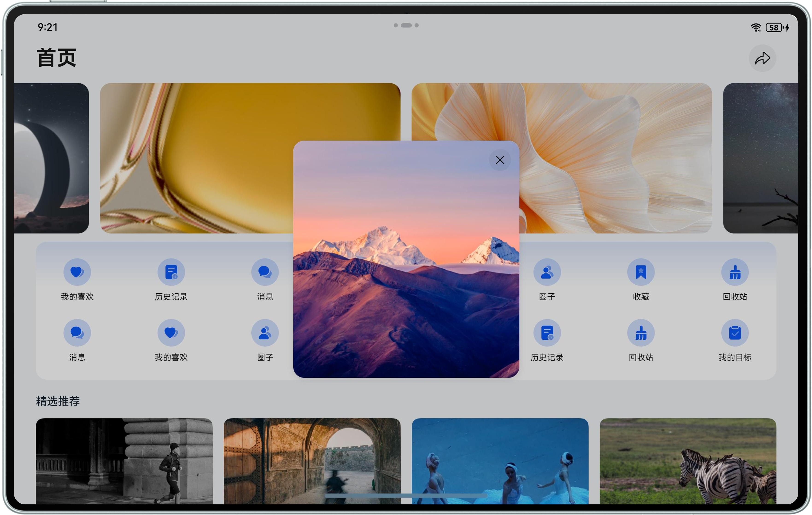Close the mountain image popup
Screen dimensions: 812x515
500,160
